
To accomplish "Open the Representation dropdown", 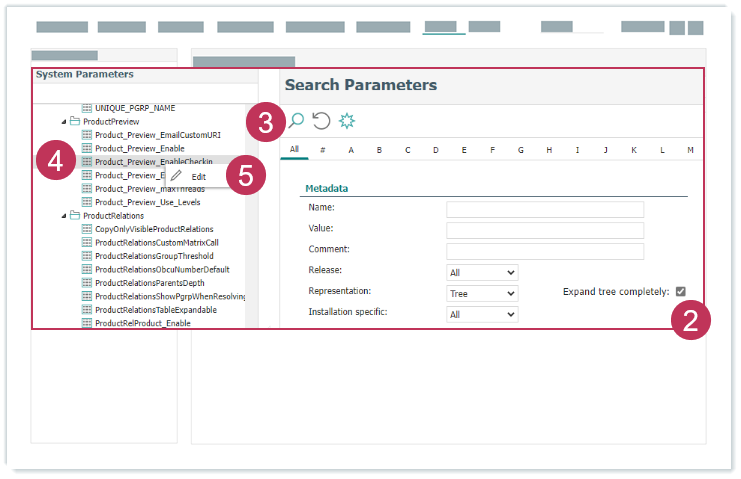I will coord(482,293).
